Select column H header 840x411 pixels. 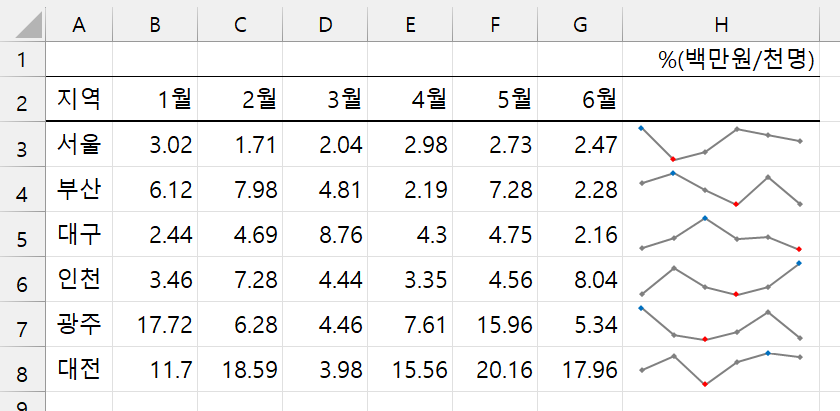coord(721,25)
